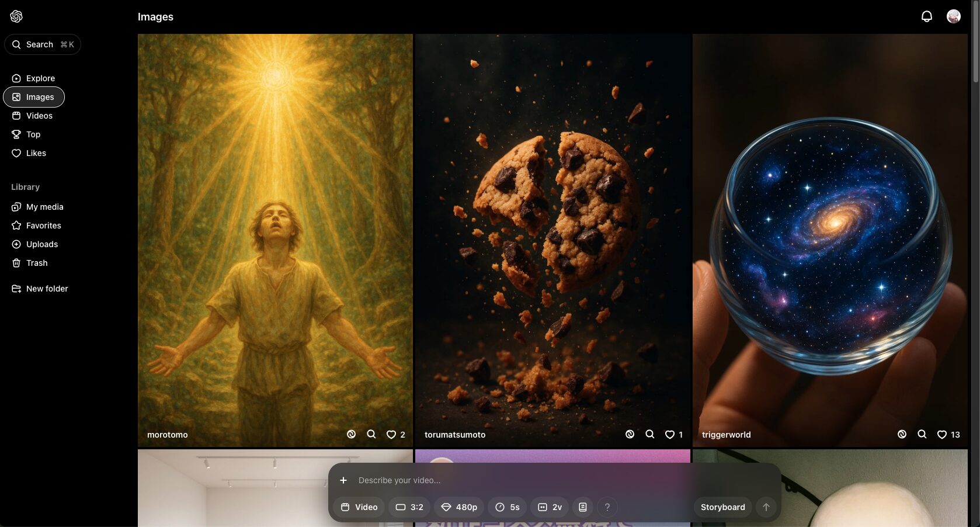Click the remix icon on morotomo image
This screenshot has height=527, width=980.
coord(351,434)
